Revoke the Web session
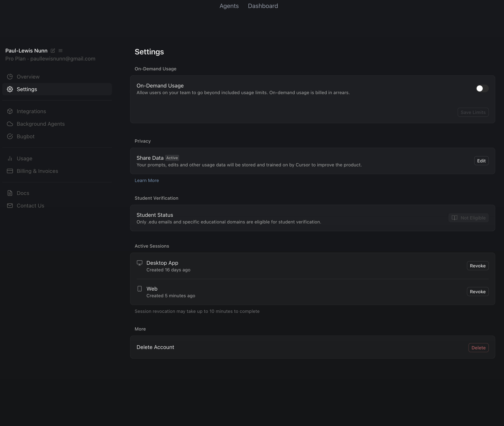 (x=477, y=292)
